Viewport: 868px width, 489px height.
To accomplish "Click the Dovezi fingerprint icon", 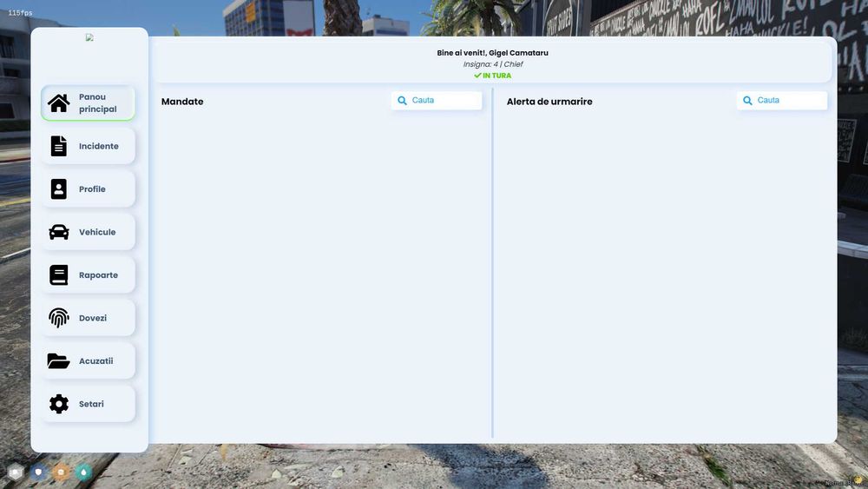I will point(59,318).
